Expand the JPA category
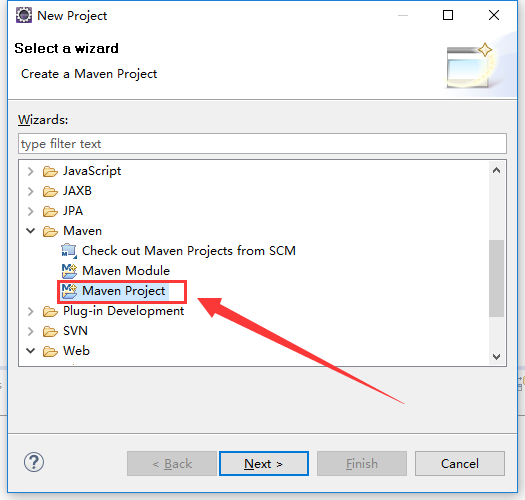This screenshot has width=525, height=500. (31, 211)
